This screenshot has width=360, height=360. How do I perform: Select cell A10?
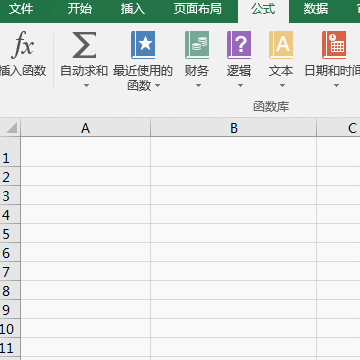[x=85, y=328]
